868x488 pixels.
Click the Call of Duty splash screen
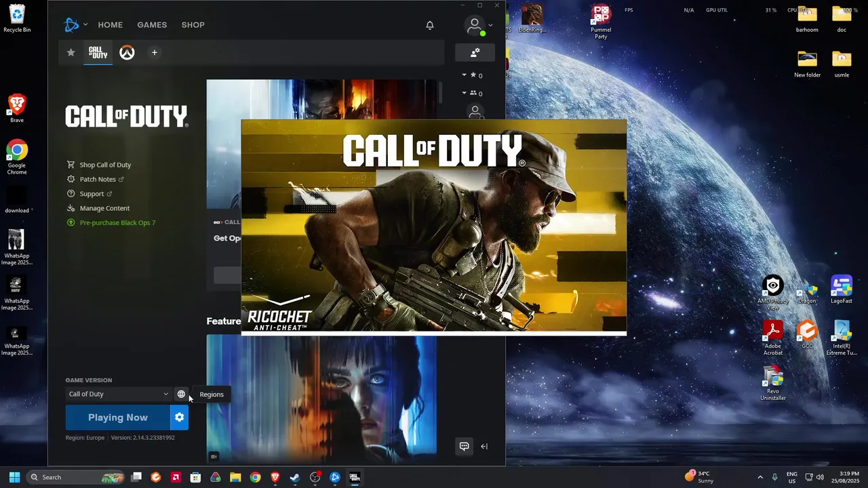pos(434,227)
